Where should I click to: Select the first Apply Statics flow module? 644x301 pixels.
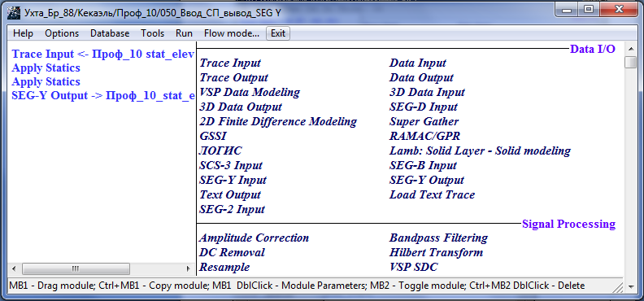(46, 68)
